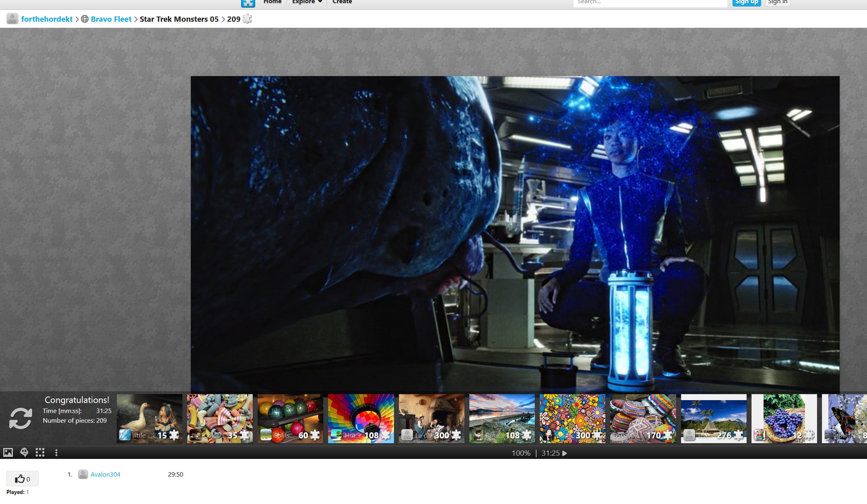The image size is (867, 504).
Task: Click the globe icon before Bravo Fleet
Action: (85, 19)
